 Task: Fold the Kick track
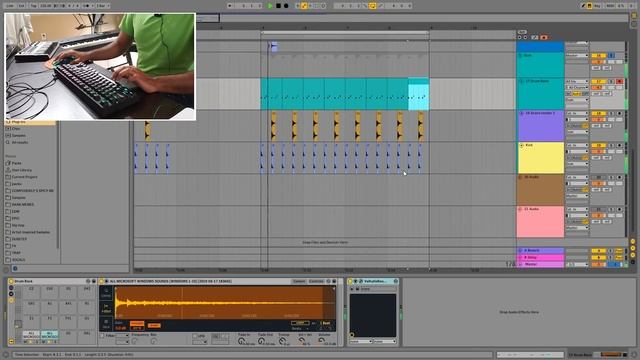tap(521, 145)
